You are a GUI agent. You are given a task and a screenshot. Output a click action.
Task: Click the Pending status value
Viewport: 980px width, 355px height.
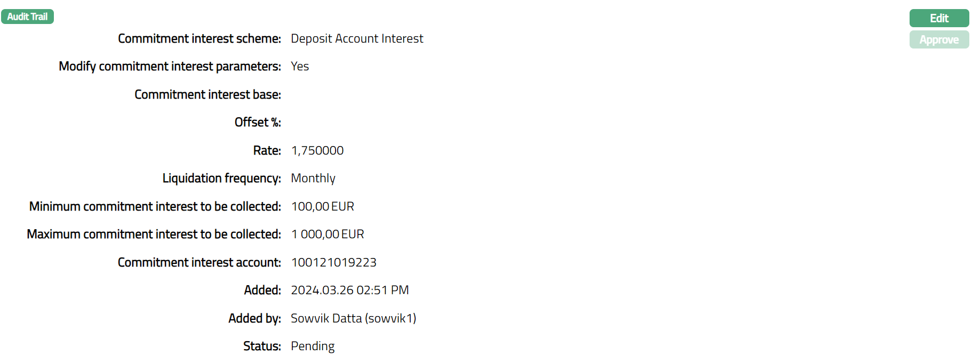[313, 346]
